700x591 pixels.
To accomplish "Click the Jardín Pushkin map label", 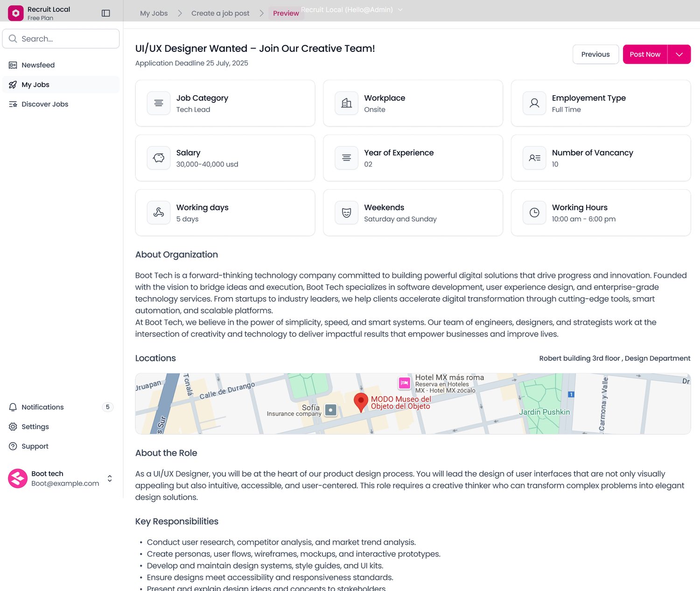I will coord(544,412).
